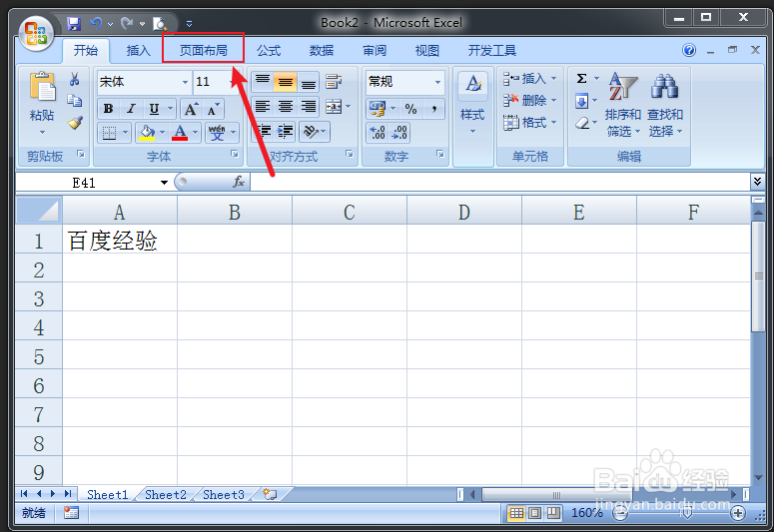774x532 pixels.
Task: Apply the comma style
Action: (x=433, y=109)
